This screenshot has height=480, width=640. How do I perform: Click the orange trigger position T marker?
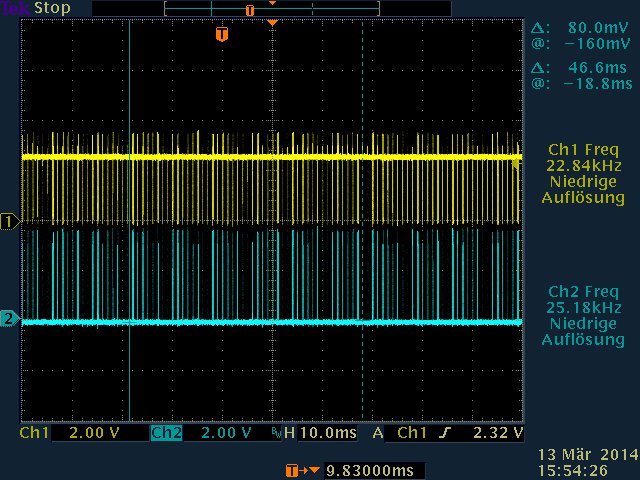(222, 34)
